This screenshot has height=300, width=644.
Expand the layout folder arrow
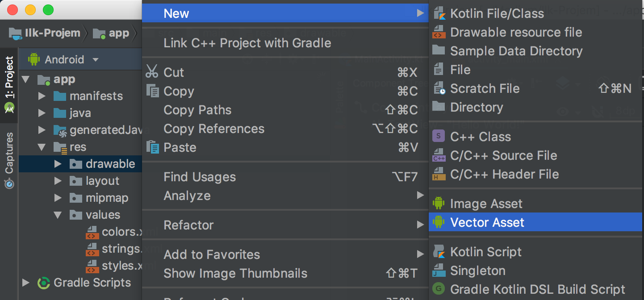point(58,181)
